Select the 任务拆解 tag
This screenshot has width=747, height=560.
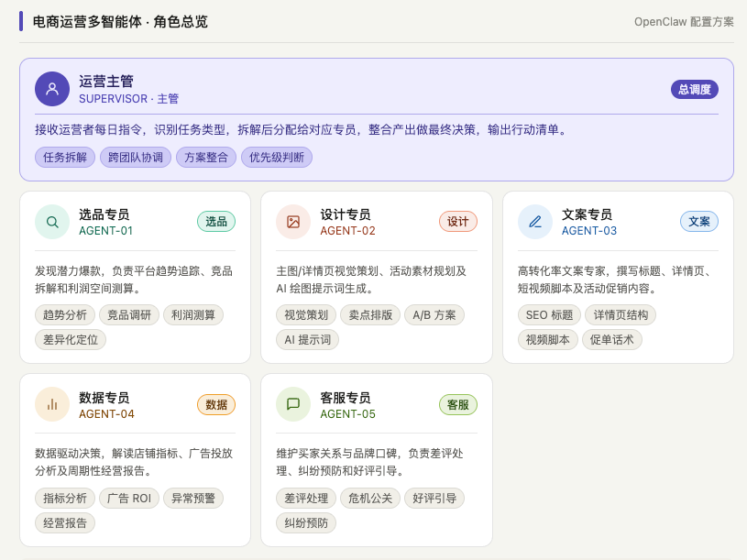point(65,157)
